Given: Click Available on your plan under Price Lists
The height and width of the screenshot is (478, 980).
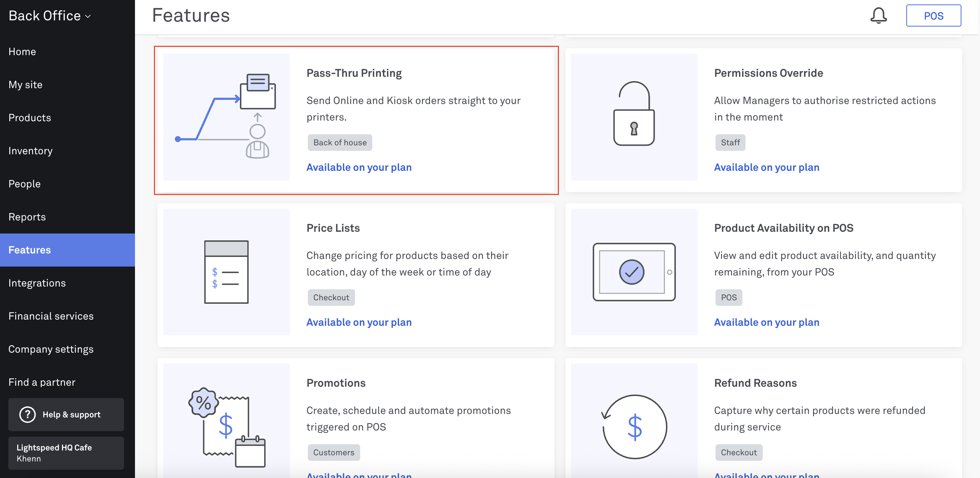Looking at the screenshot, I should (359, 322).
